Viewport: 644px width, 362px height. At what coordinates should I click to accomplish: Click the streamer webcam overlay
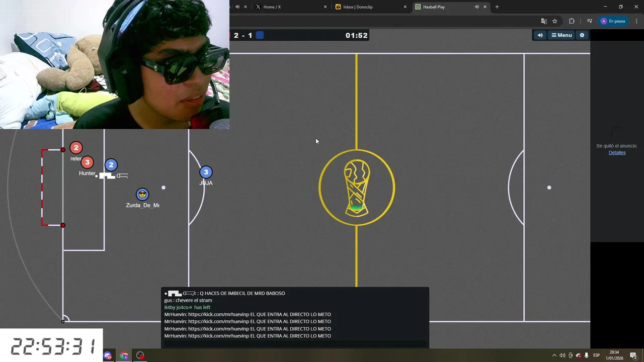[115, 64]
